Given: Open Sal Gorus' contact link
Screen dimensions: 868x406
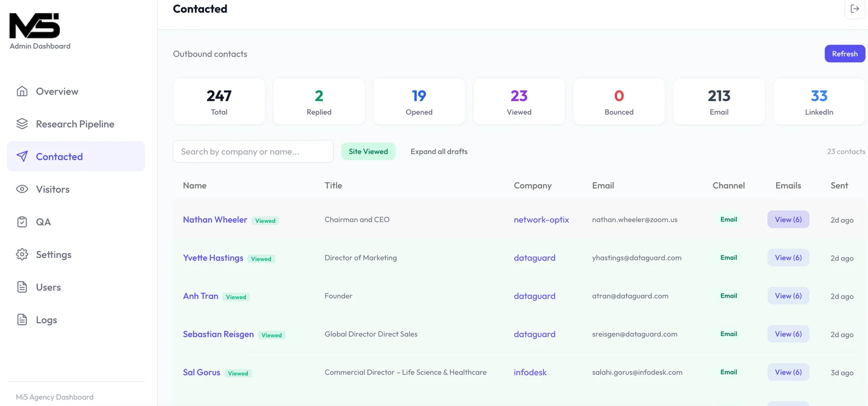Looking at the screenshot, I should click(x=201, y=372).
